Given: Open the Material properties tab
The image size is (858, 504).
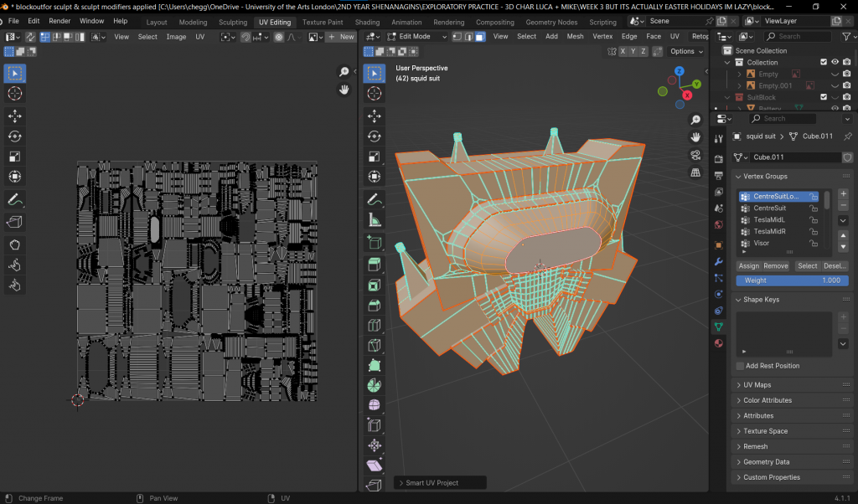Looking at the screenshot, I should 718,343.
